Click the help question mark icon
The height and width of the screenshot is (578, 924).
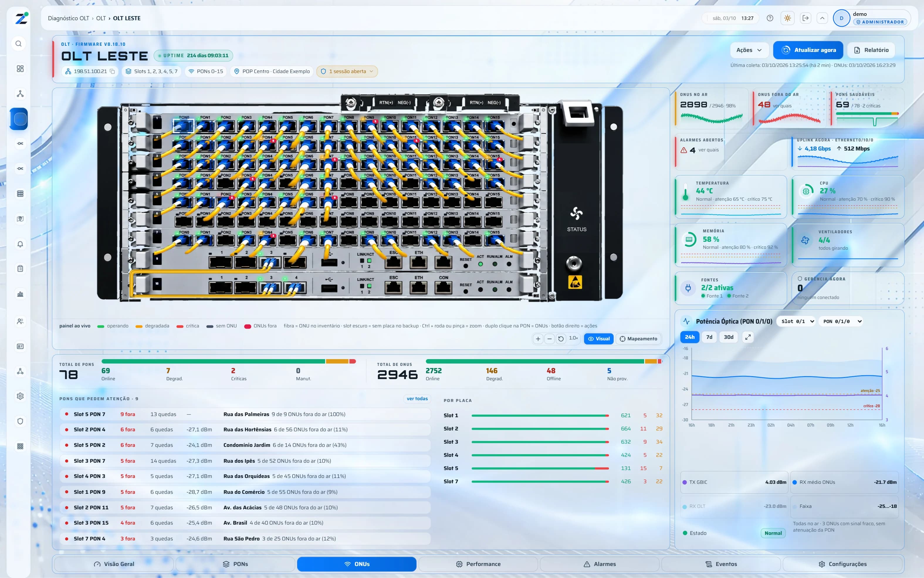pos(770,18)
